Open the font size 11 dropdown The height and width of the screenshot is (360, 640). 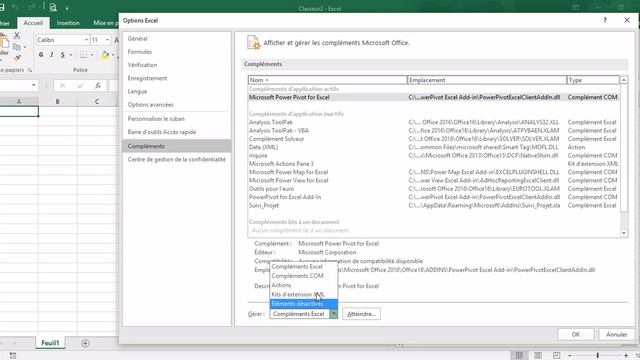pos(107,40)
